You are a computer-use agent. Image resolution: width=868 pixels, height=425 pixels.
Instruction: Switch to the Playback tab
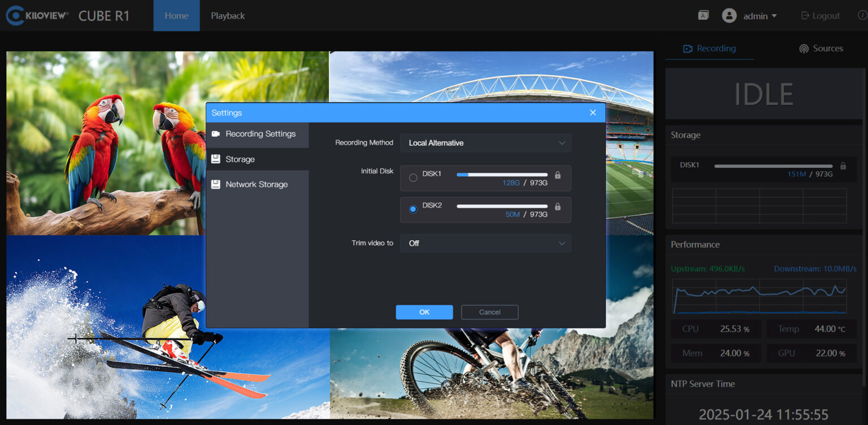[x=228, y=16]
